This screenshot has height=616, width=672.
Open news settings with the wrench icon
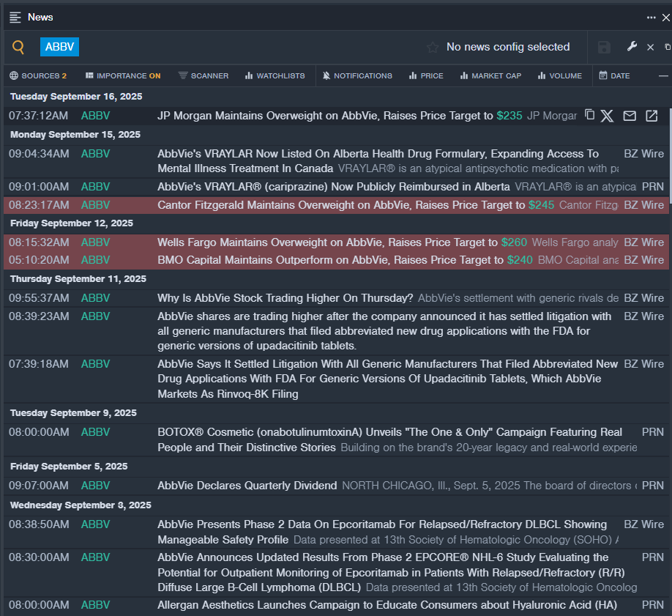tap(632, 47)
